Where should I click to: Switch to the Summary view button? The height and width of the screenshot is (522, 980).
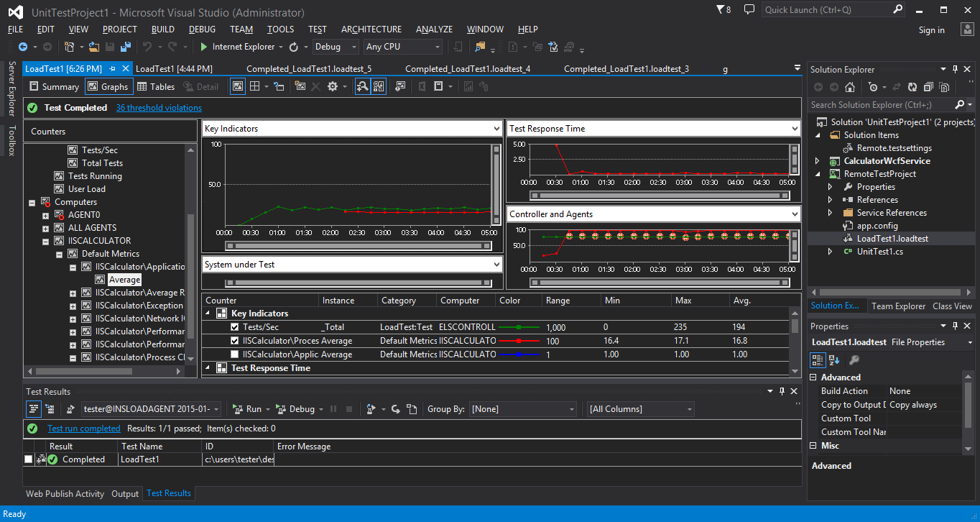click(53, 86)
